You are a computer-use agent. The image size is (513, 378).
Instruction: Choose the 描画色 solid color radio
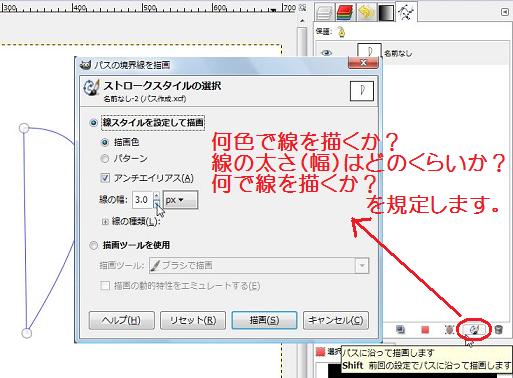[105, 143]
